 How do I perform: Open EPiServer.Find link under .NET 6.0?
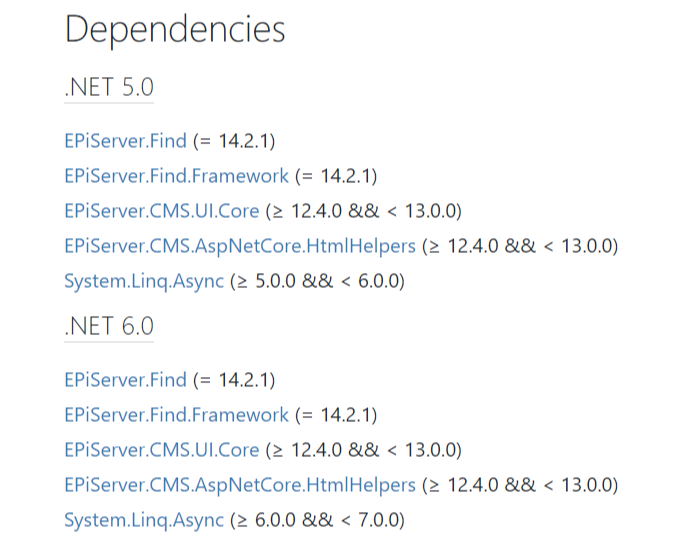[x=125, y=380]
